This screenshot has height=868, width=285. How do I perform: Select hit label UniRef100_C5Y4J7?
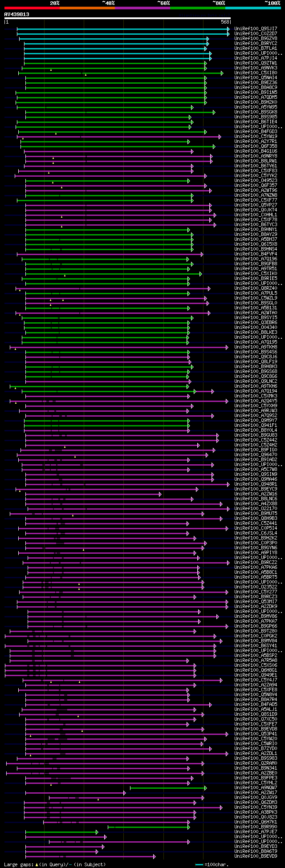[256, 680]
